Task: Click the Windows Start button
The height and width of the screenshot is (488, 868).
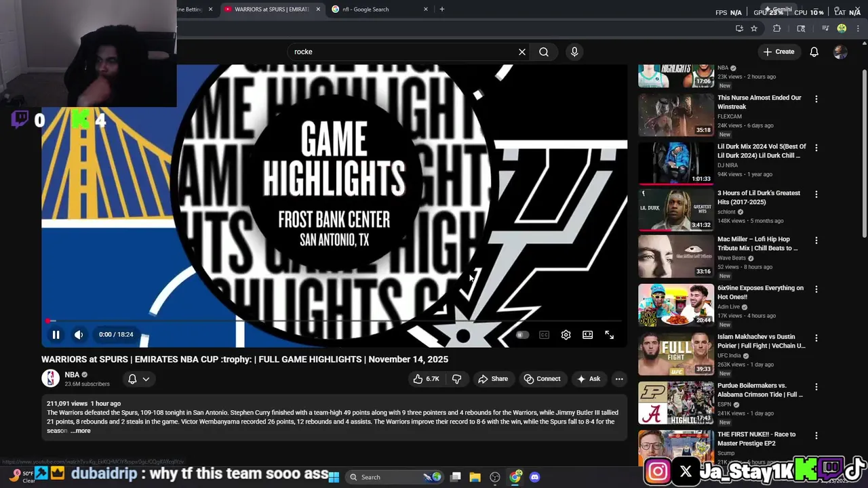Action: [334, 477]
